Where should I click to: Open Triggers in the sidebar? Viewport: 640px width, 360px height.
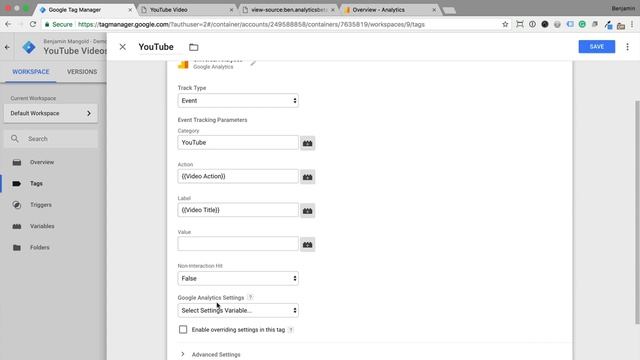click(41, 205)
